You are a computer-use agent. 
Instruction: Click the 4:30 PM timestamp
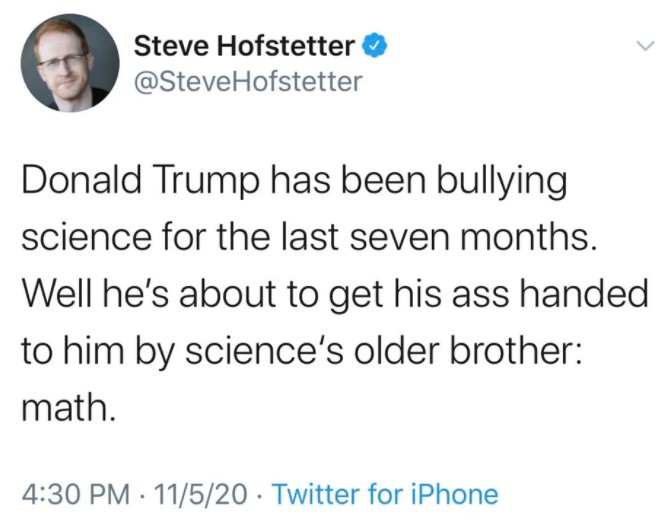[74, 494]
